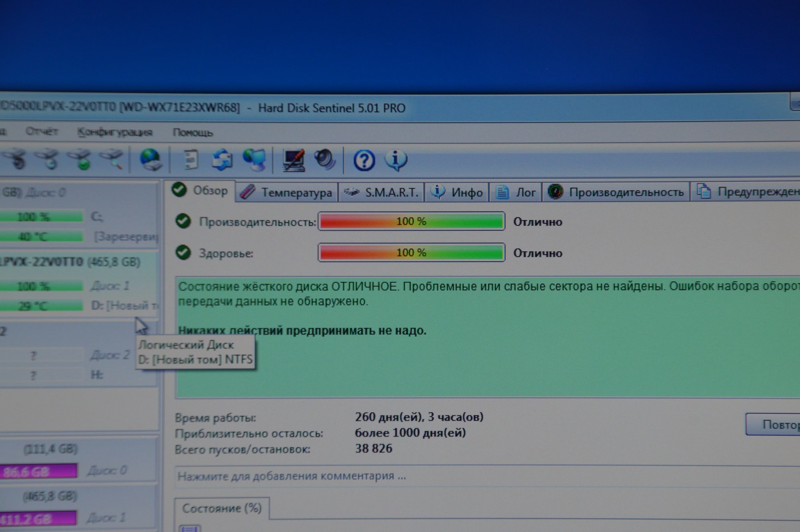Image resolution: width=800 pixels, height=532 pixels.
Task: Click the Здоровье 100 % progress bar
Action: (411, 252)
